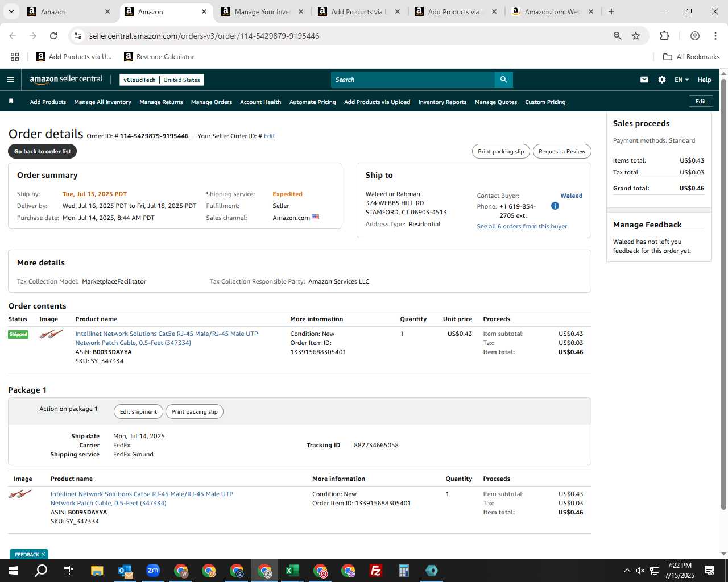Open the Account Health menu item

pos(260,102)
